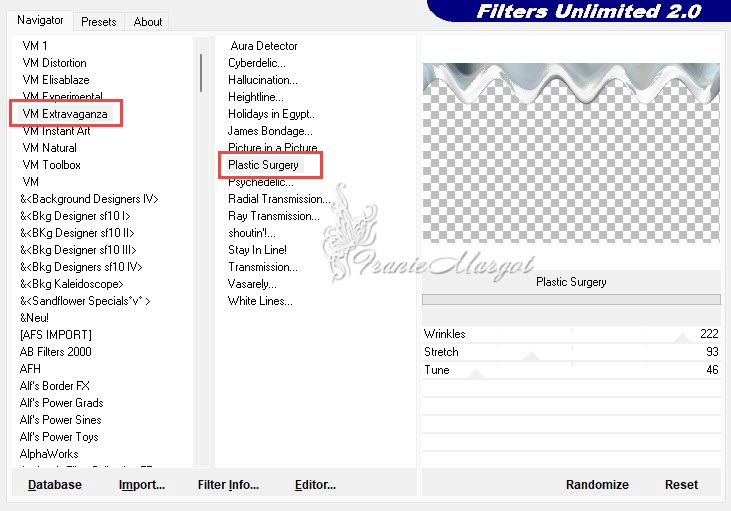
Task: Pick the Aura Detector filter
Action: coord(264,46)
